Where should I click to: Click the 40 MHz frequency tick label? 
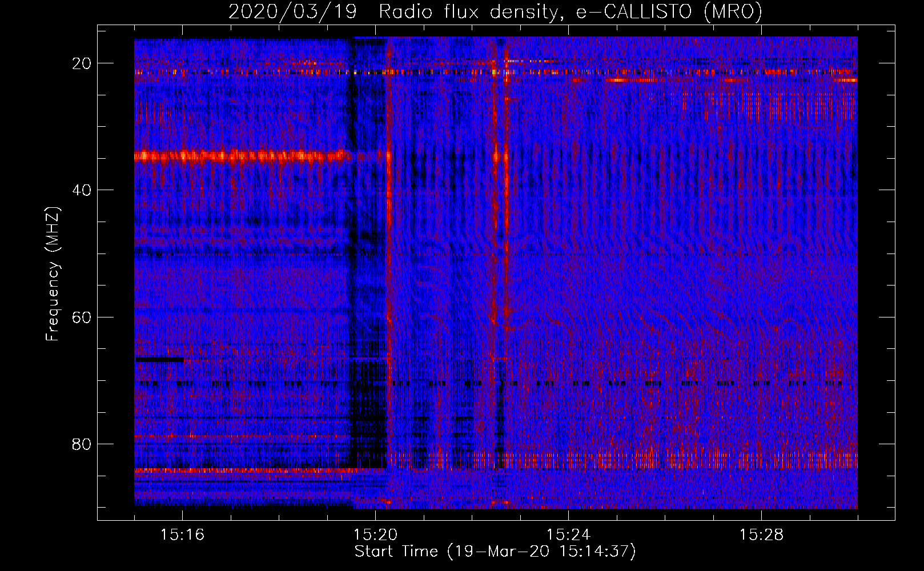coord(82,190)
